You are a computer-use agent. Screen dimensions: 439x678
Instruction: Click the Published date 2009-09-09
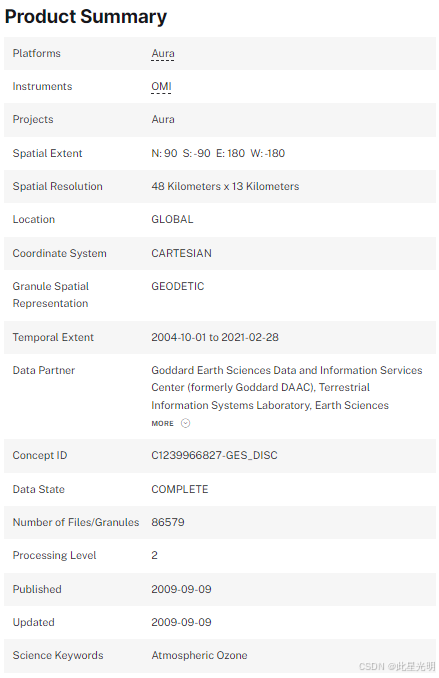click(x=181, y=589)
